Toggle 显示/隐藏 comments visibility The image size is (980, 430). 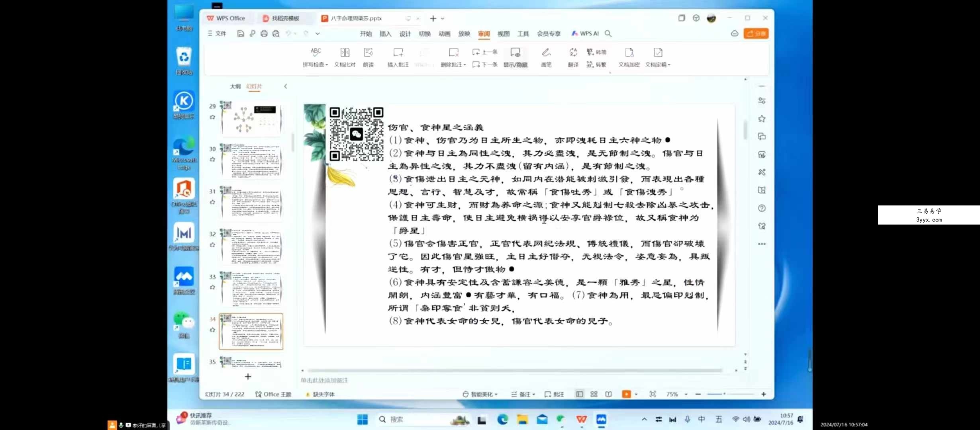point(515,57)
